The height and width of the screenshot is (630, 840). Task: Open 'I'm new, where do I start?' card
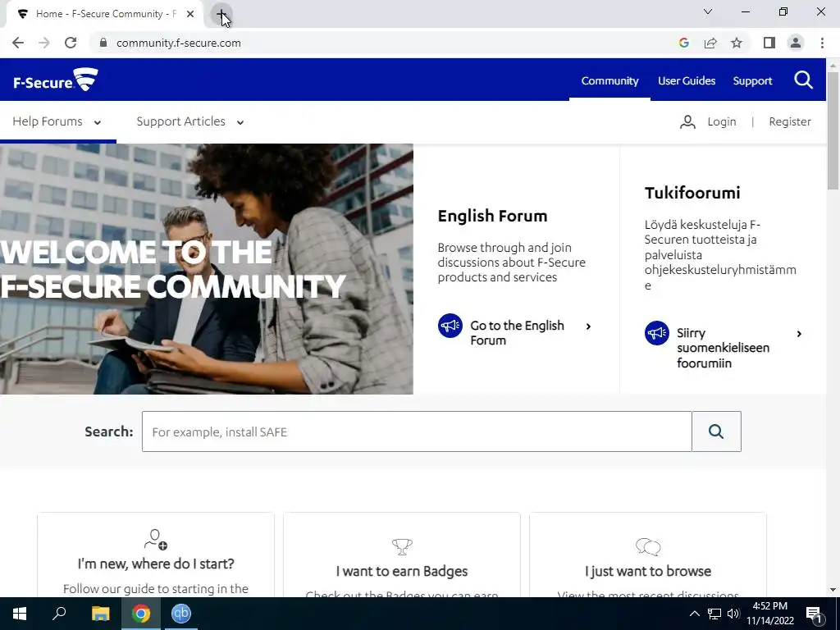(156, 555)
